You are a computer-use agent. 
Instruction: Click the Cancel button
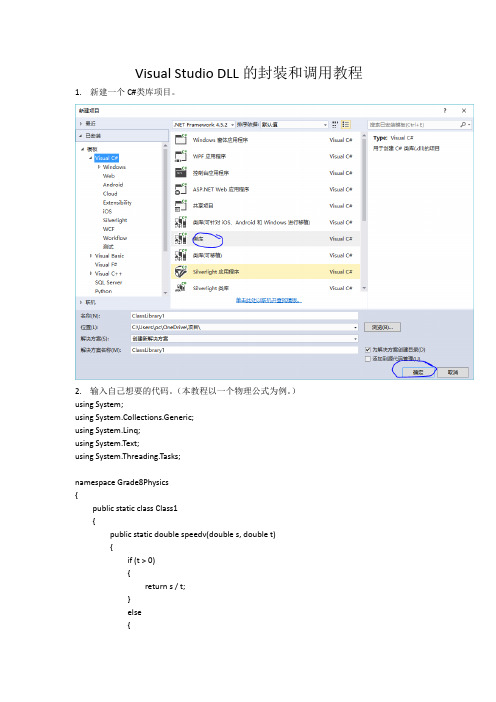[x=453, y=372]
